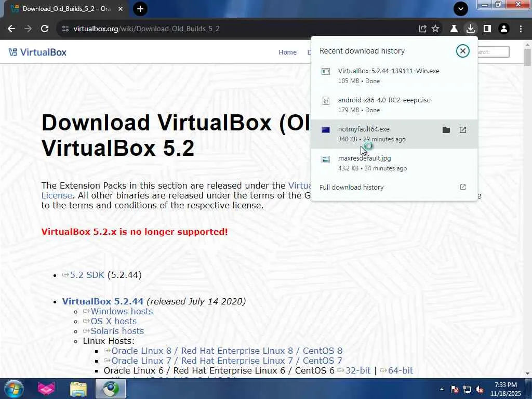Open Chrome three-dot menu
This screenshot has width=532, height=399.
coord(521,29)
